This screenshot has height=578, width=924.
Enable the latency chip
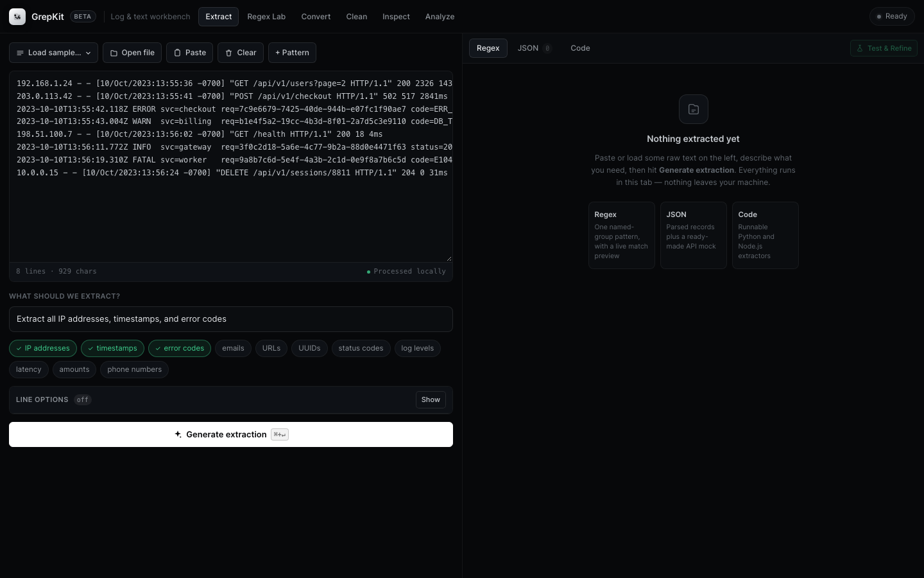coord(28,369)
